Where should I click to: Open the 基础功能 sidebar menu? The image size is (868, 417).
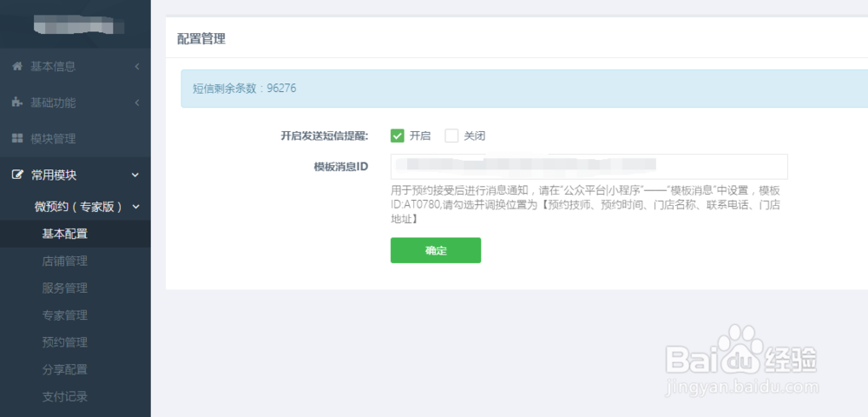coord(76,103)
